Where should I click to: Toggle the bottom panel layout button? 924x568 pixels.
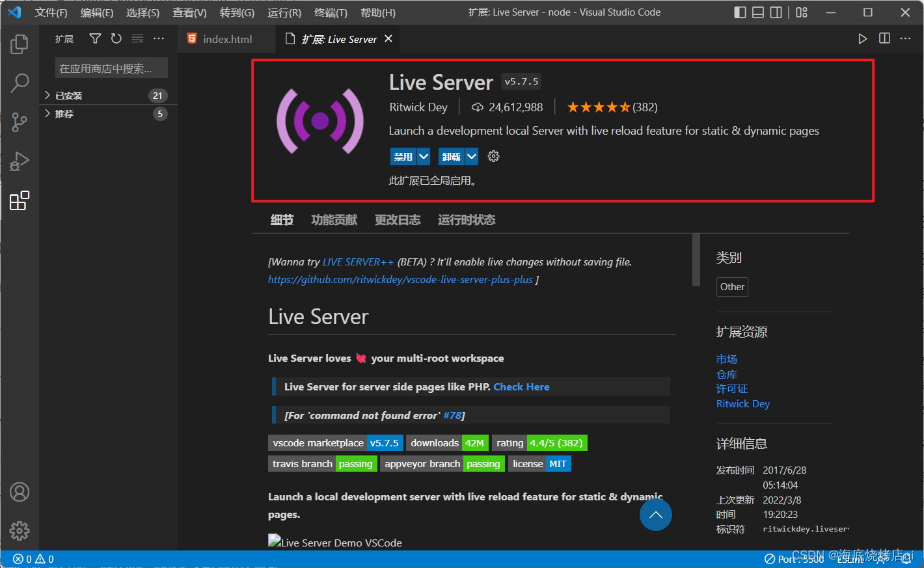758,12
